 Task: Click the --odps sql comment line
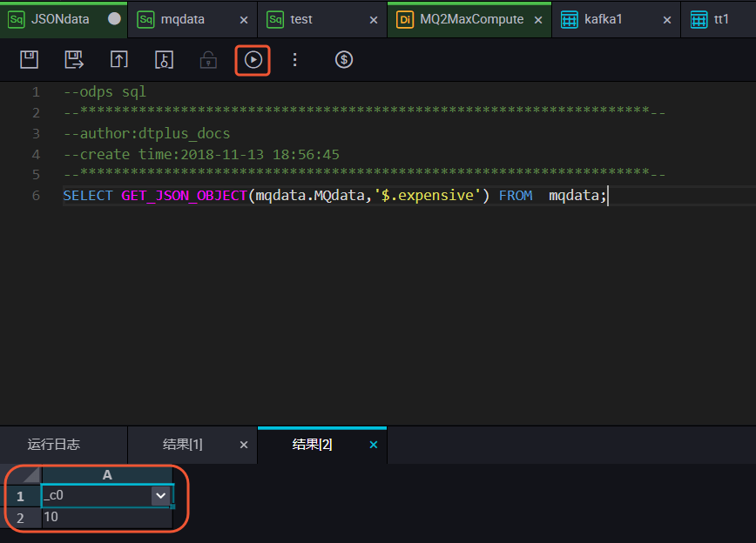coord(105,92)
